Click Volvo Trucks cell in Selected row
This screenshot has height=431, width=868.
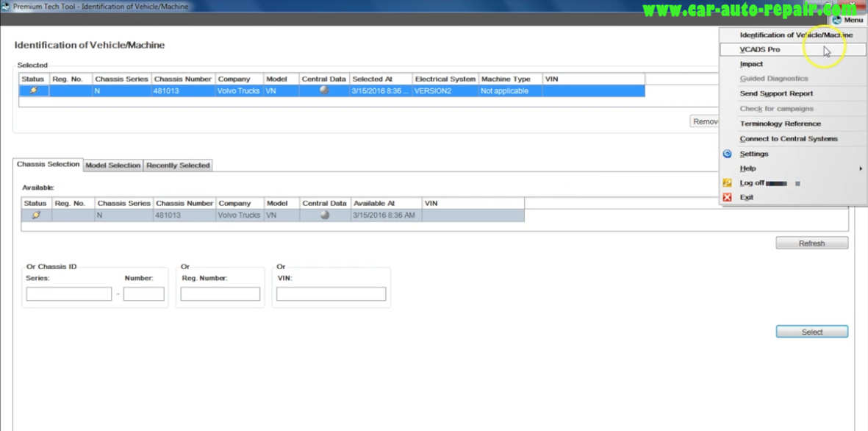coord(239,91)
